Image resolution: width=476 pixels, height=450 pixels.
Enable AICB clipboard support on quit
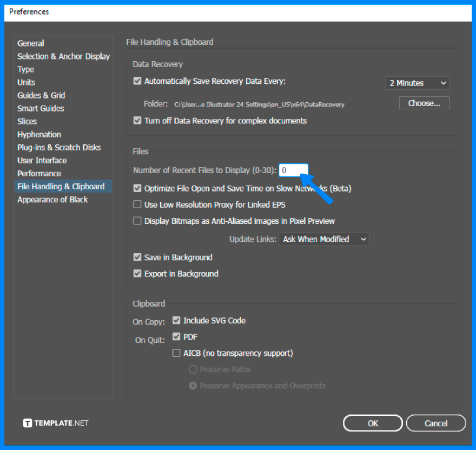pyautogui.click(x=176, y=353)
